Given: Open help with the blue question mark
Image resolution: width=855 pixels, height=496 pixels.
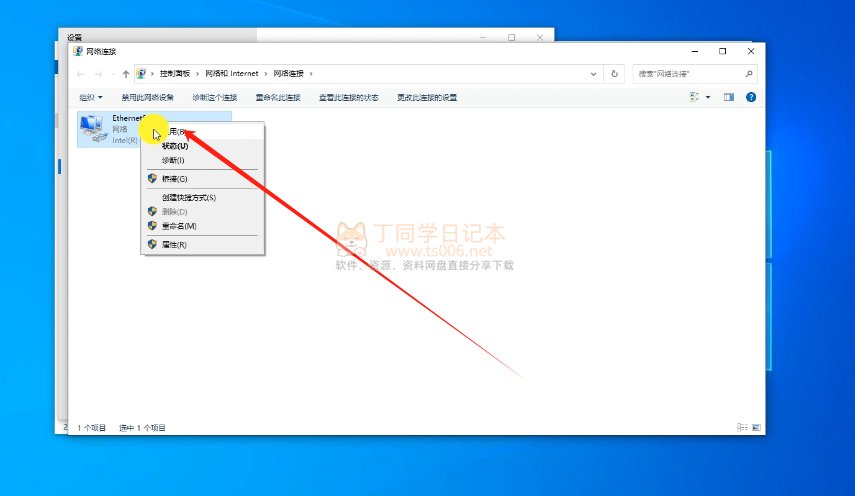Looking at the screenshot, I should pos(751,97).
